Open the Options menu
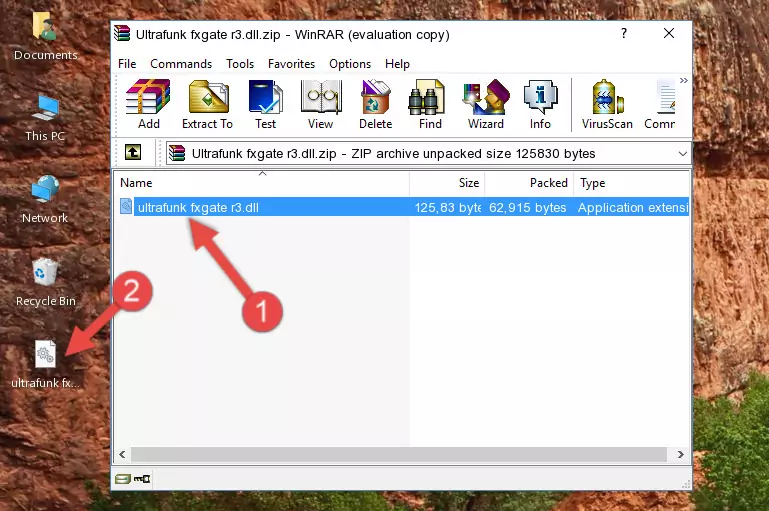The height and width of the screenshot is (511, 769). tap(350, 64)
